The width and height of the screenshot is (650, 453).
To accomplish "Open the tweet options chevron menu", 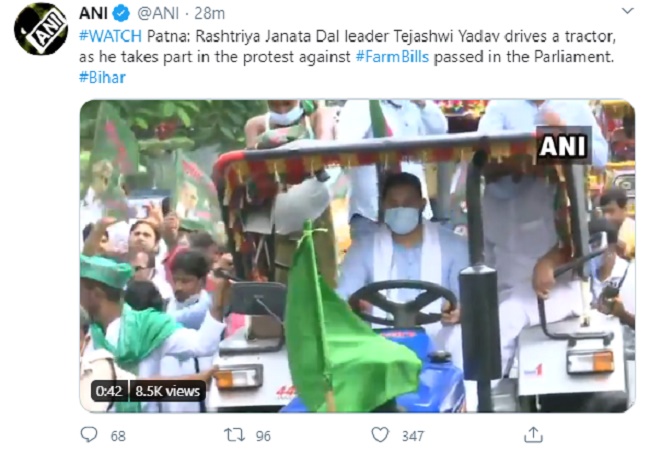I will pos(628,11).
